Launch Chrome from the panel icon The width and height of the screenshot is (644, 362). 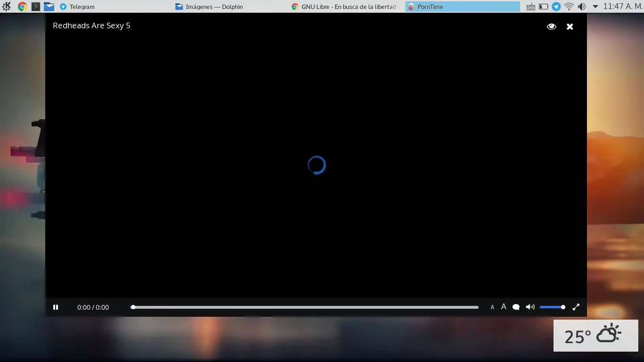(x=22, y=7)
